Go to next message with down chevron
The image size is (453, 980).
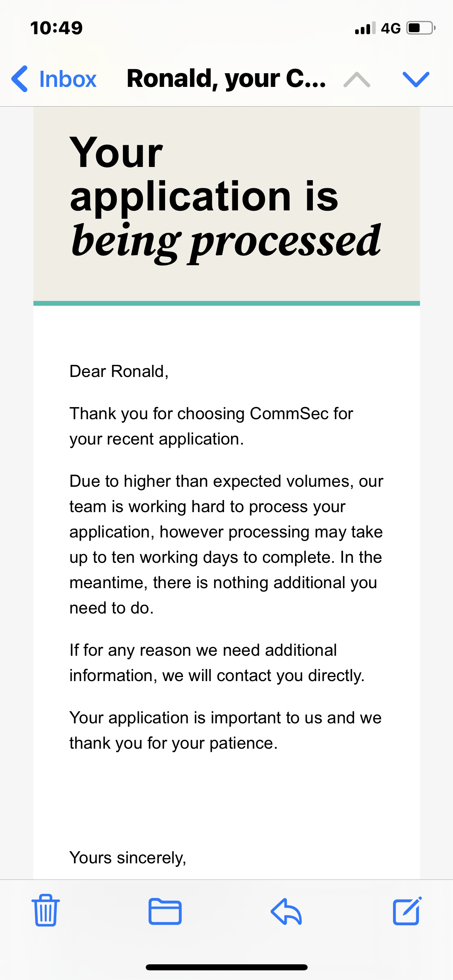(416, 79)
